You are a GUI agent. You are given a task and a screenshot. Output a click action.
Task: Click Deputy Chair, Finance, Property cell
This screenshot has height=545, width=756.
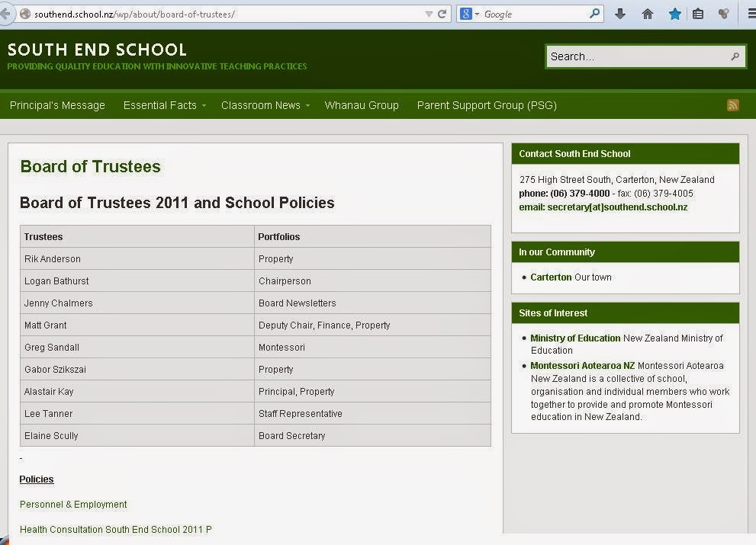coord(373,325)
